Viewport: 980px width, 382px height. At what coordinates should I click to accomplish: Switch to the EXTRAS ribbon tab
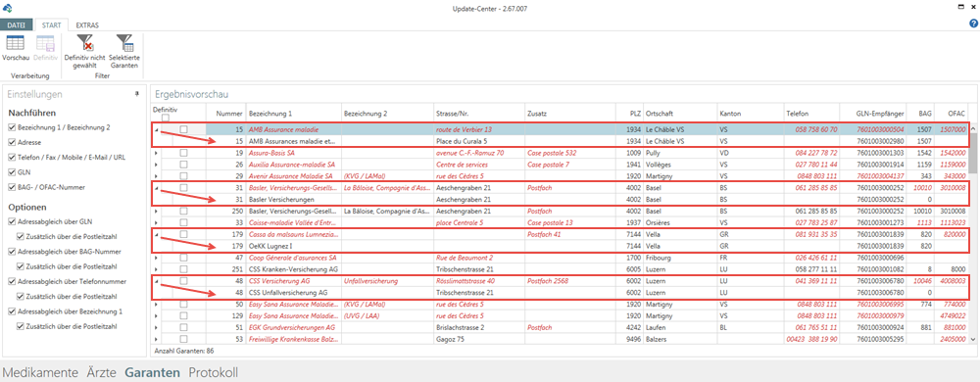pos(87,25)
